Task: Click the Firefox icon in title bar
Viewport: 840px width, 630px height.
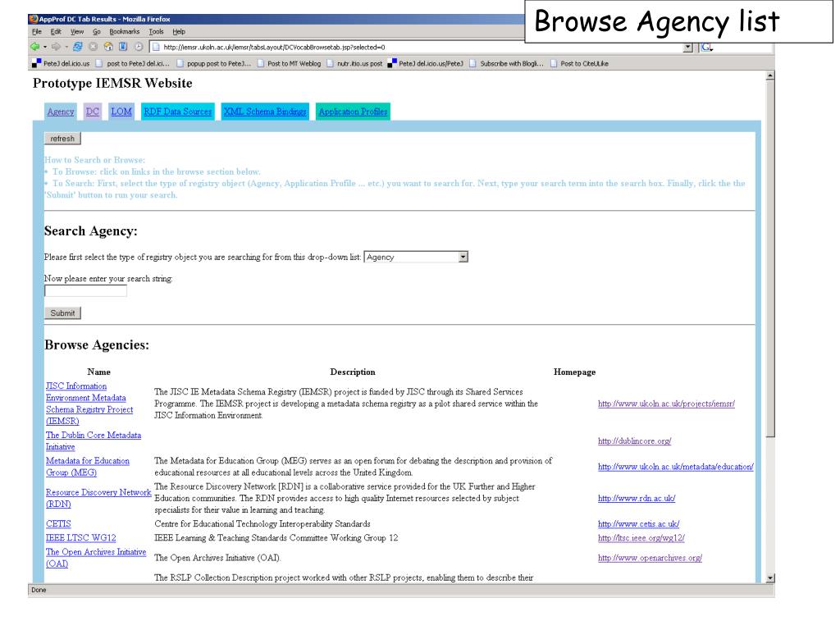Action: pyautogui.click(x=34, y=19)
